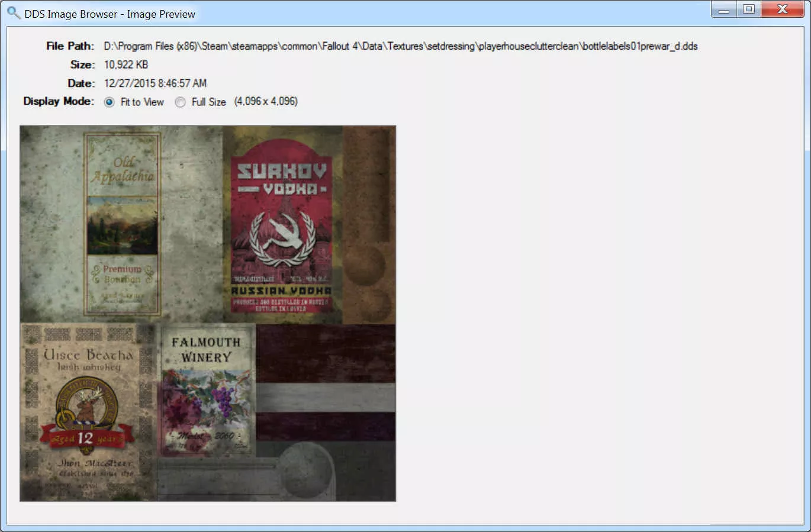Click the window title DDS Image Browser - Image Preview
The height and width of the screenshot is (532, 811).
coord(110,14)
